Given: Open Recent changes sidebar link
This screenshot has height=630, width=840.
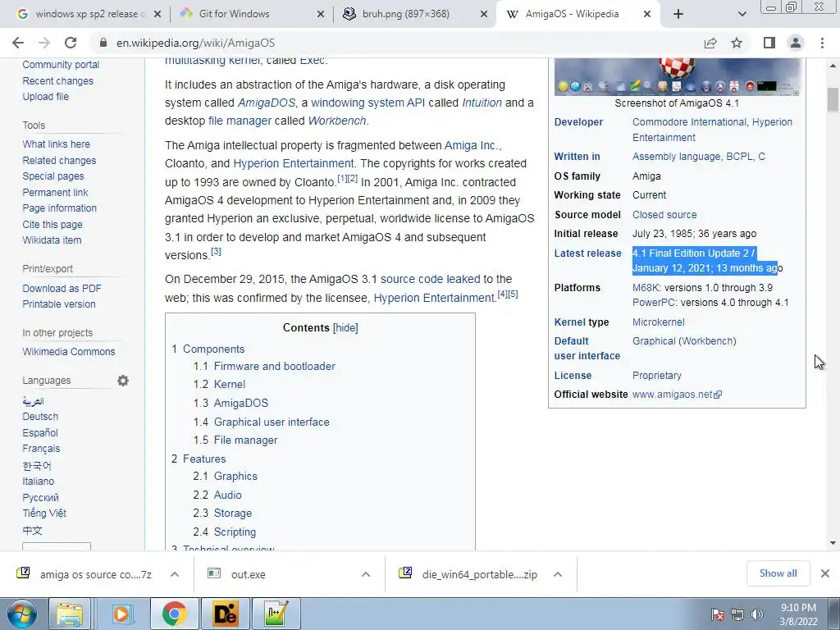Looking at the screenshot, I should (58, 81).
